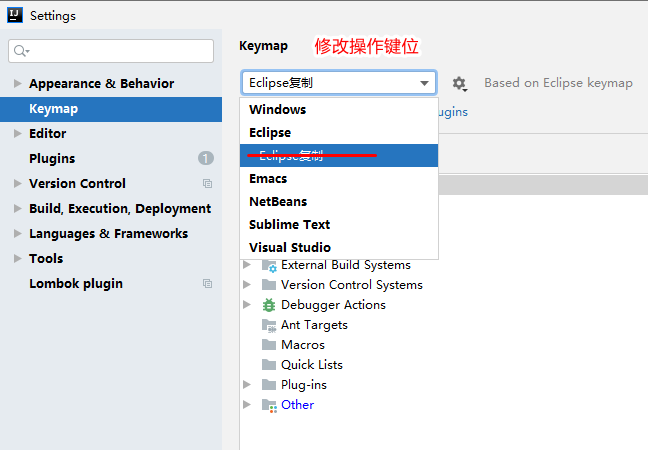Expand the Editor settings section
The height and width of the screenshot is (450, 648).
[17, 133]
